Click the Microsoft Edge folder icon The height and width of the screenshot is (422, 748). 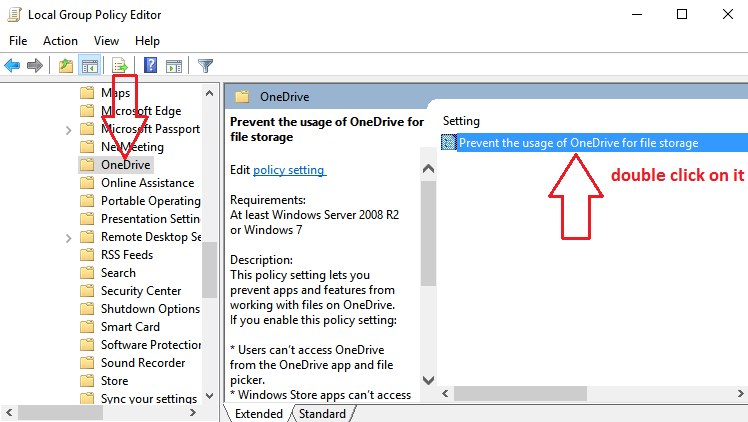coord(87,111)
